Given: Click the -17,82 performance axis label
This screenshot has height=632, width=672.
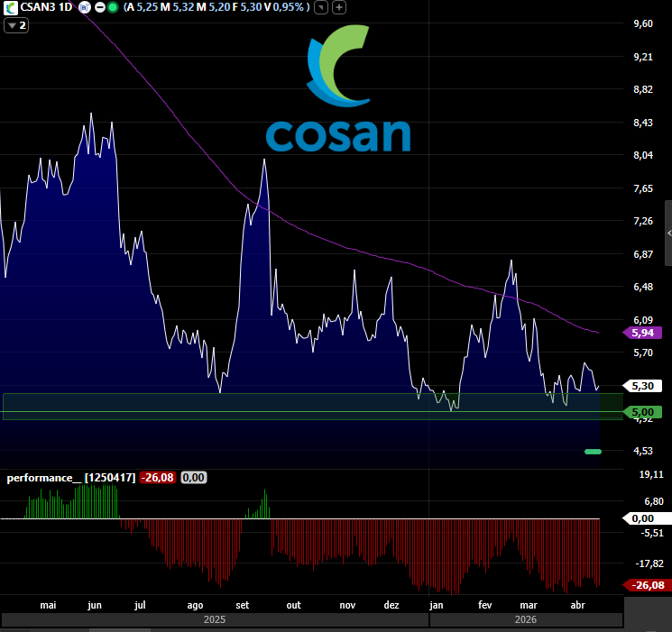Looking at the screenshot, I should 649,563.
